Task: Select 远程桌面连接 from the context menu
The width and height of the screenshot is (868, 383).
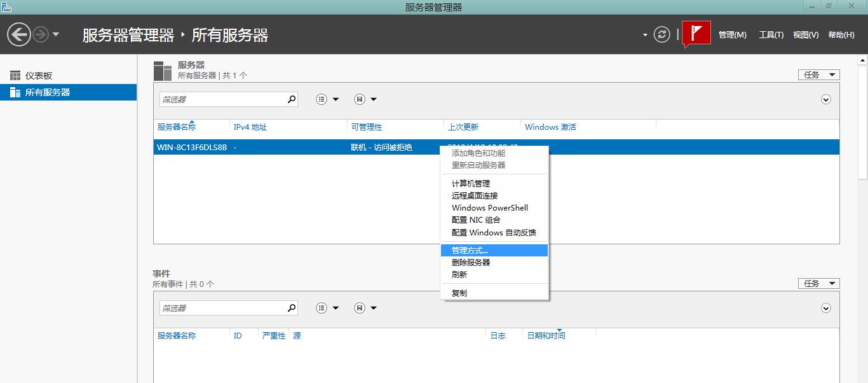Action: (x=475, y=196)
